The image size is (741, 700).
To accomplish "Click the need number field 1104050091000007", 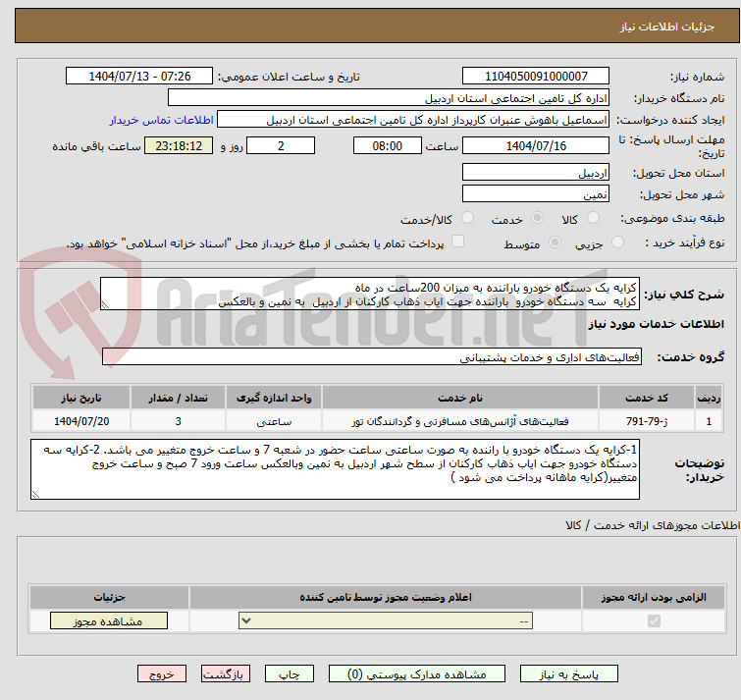I will pyautogui.click(x=536, y=77).
